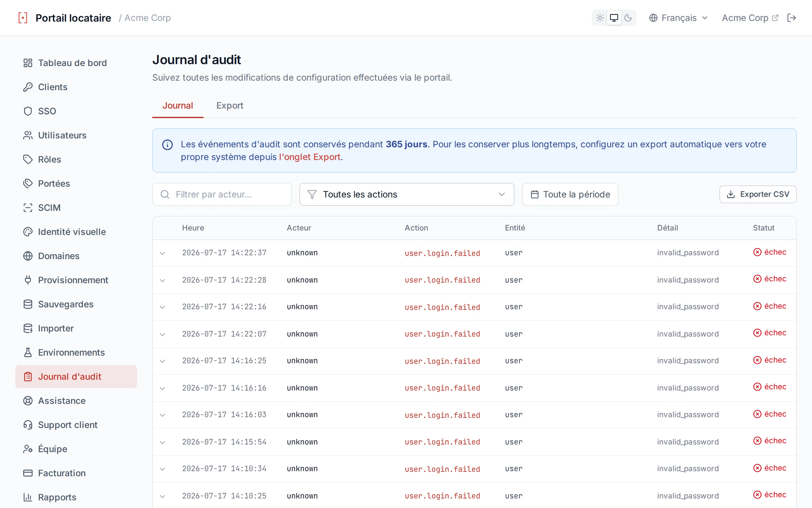The width and height of the screenshot is (812, 508).
Task: Open Tableau de bord in sidebar
Action: click(76, 63)
